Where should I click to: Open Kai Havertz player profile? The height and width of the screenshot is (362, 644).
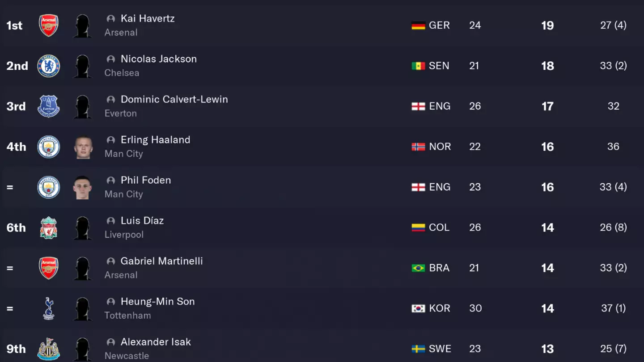[x=148, y=19]
